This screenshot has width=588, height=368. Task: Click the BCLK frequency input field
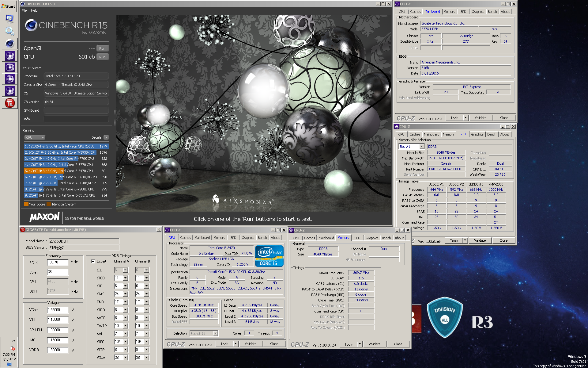(x=58, y=263)
